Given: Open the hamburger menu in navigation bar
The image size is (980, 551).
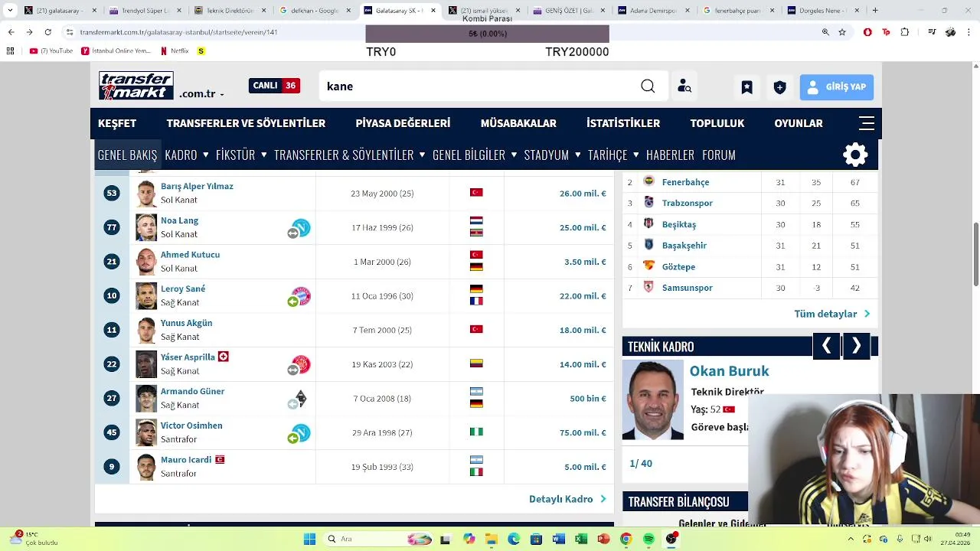Looking at the screenshot, I should tap(867, 123).
